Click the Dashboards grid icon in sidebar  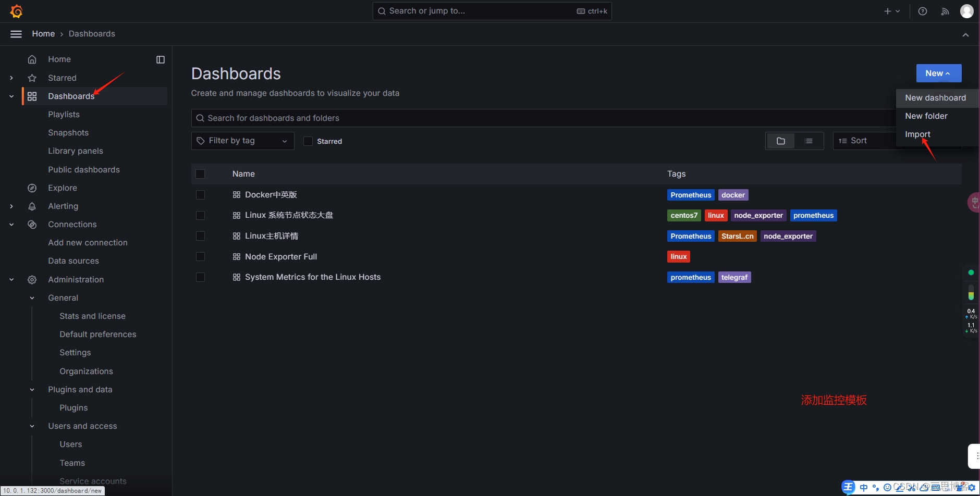tap(32, 96)
